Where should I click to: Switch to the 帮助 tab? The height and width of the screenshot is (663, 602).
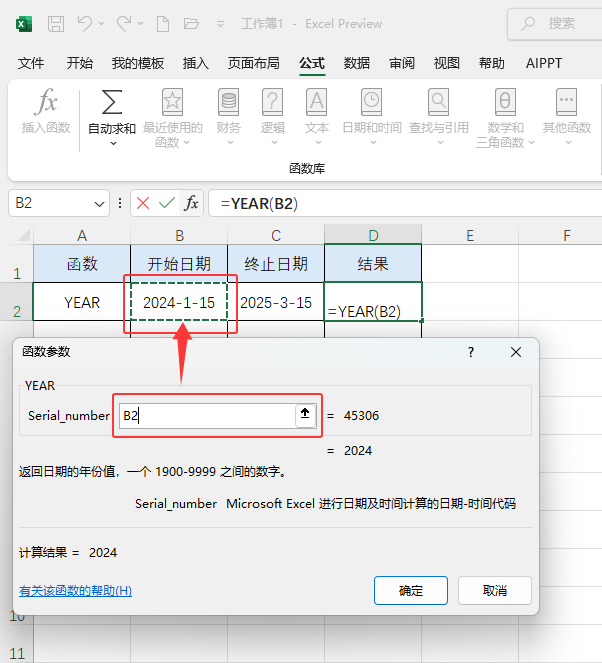491,63
